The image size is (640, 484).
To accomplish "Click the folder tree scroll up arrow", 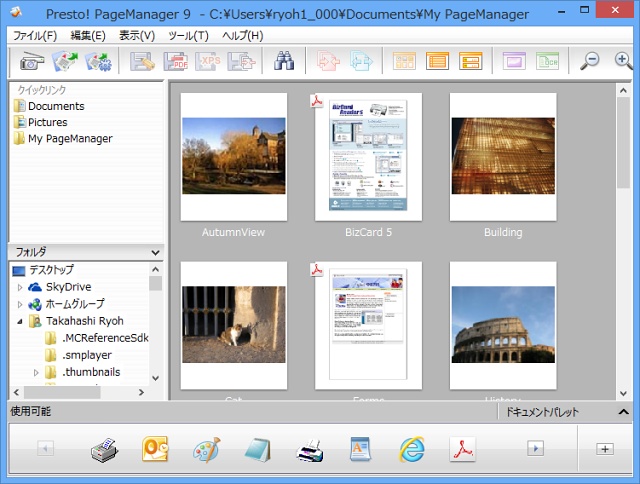I will [x=156, y=269].
